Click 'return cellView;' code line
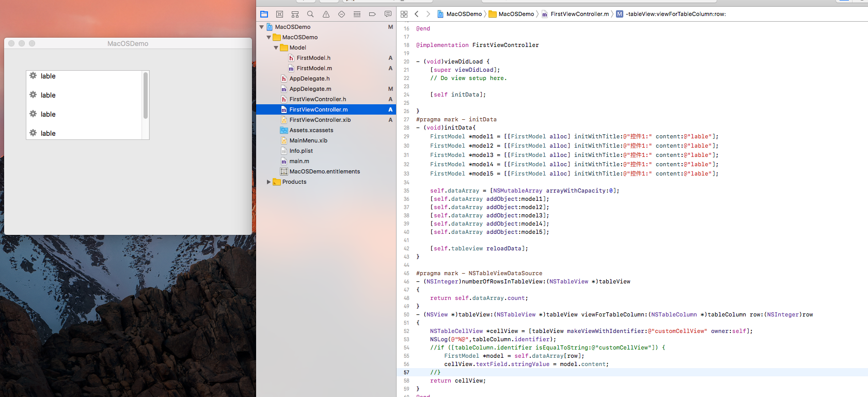This screenshot has width=868, height=397. [458, 380]
